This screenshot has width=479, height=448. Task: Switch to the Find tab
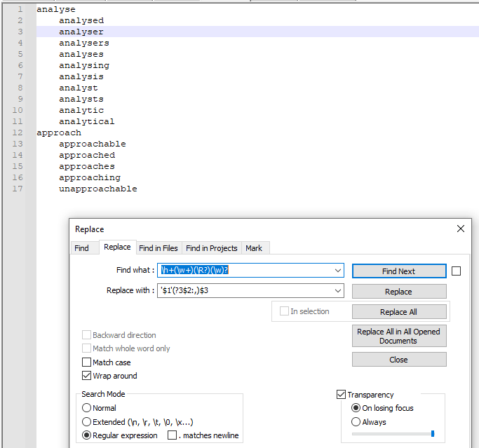(x=81, y=248)
